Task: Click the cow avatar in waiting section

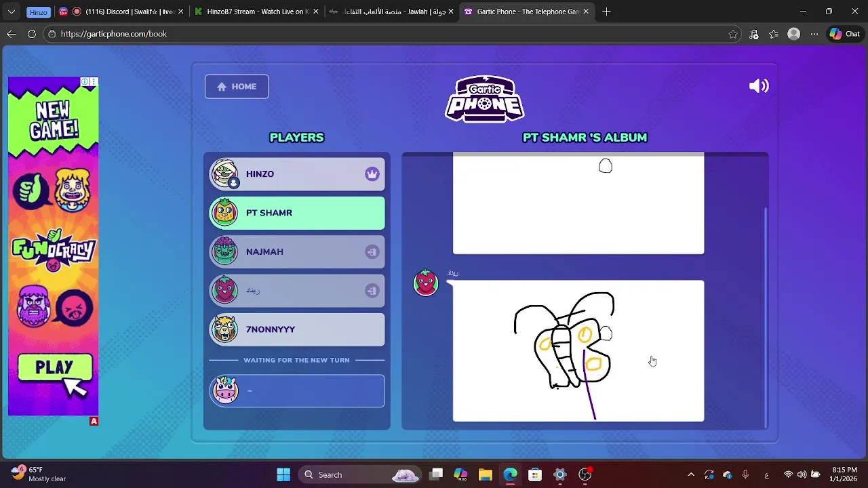Action: pyautogui.click(x=225, y=390)
